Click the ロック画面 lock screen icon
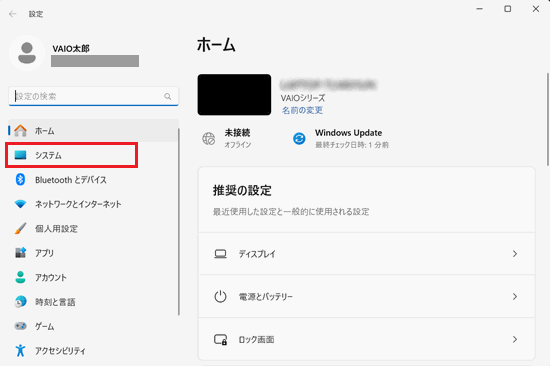550x366 pixels. [x=220, y=340]
